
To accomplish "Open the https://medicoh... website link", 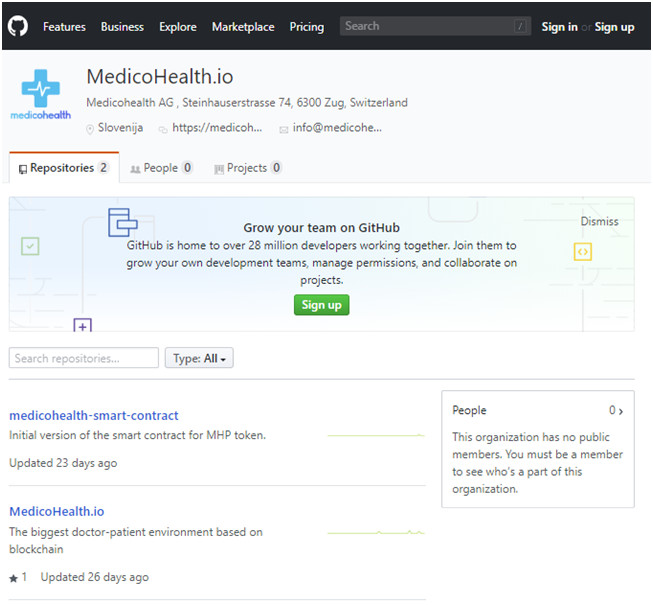I will click(217, 127).
